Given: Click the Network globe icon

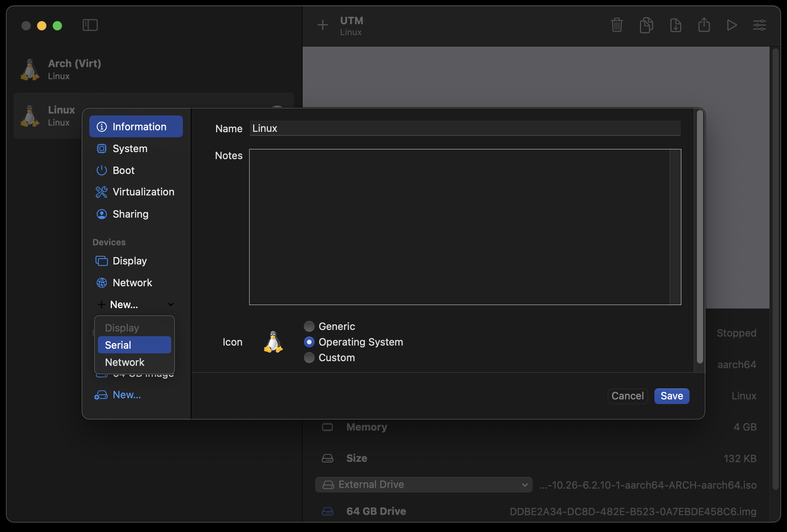Looking at the screenshot, I should (x=101, y=283).
